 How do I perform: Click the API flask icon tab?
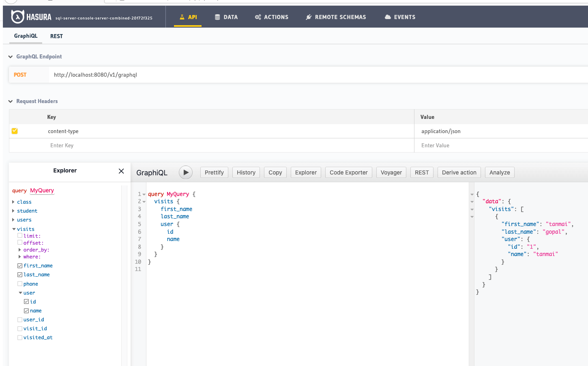pos(182,17)
